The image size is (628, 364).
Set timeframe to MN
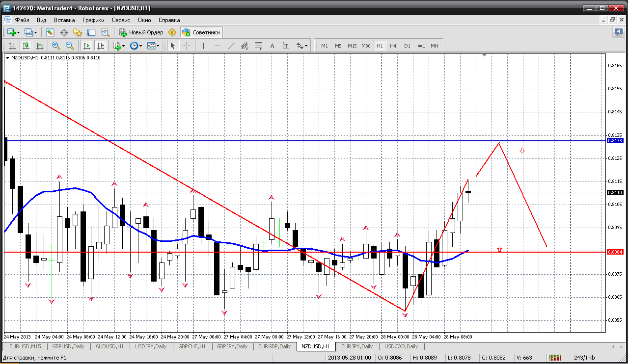[435, 46]
